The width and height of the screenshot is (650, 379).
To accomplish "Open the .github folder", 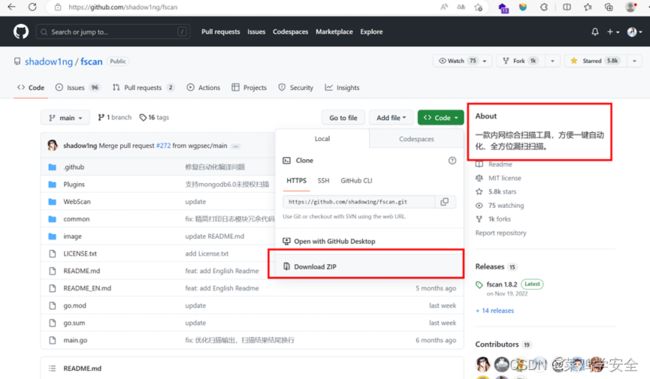I will click(74, 167).
